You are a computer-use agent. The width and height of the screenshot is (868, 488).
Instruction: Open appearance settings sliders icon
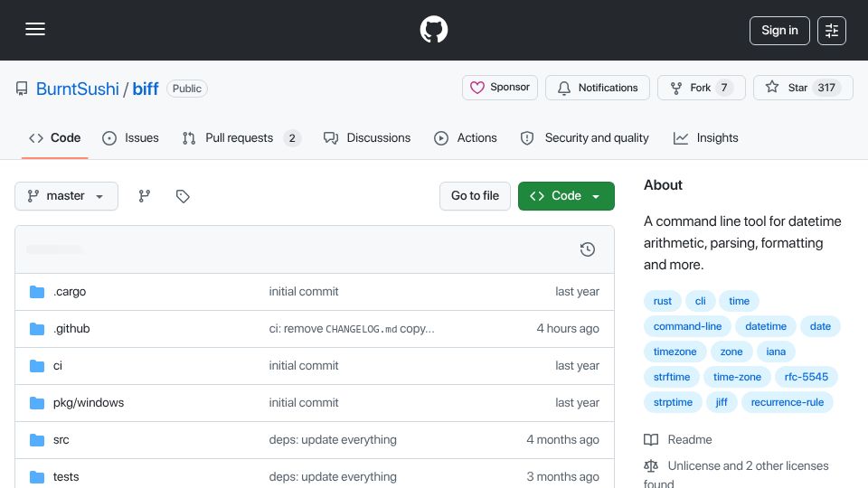point(832,31)
